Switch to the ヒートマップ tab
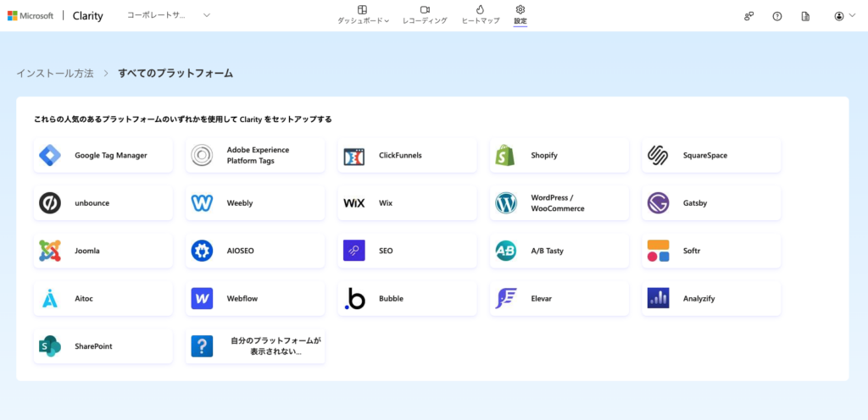This screenshot has height=420, width=868. click(481, 15)
